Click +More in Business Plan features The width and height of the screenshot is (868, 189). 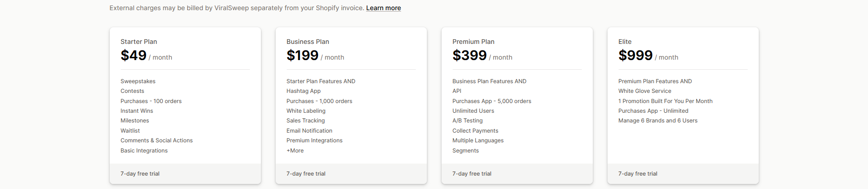295,151
